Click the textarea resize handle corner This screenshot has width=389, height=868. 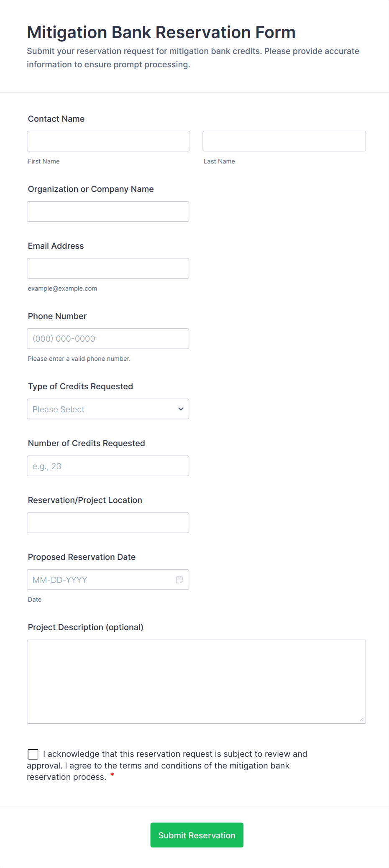[361, 719]
